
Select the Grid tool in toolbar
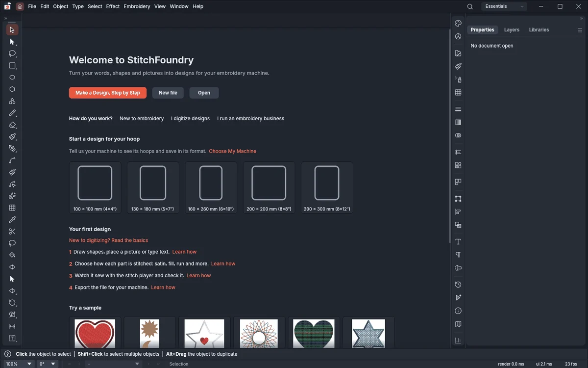(12, 208)
